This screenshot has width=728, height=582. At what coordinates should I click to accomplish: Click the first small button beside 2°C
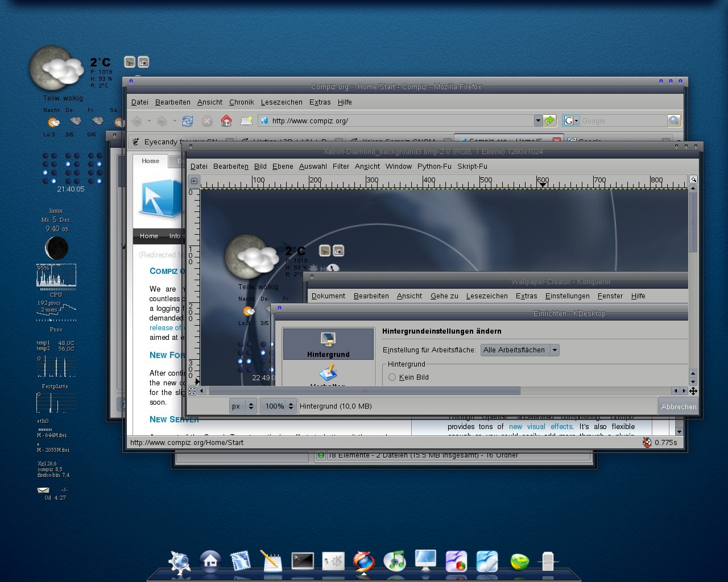(130, 62)
